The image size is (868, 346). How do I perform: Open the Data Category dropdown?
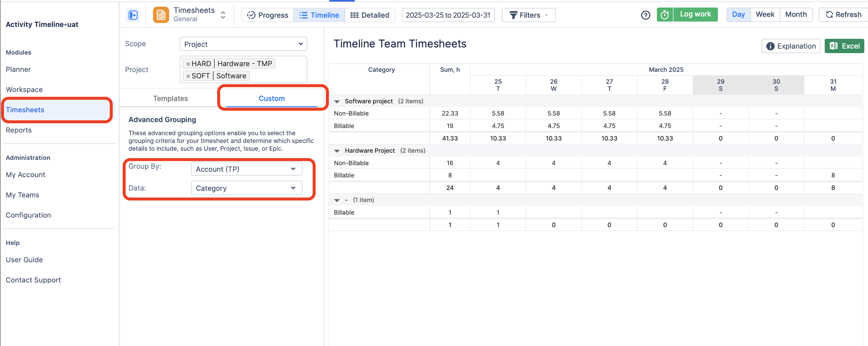246,188
